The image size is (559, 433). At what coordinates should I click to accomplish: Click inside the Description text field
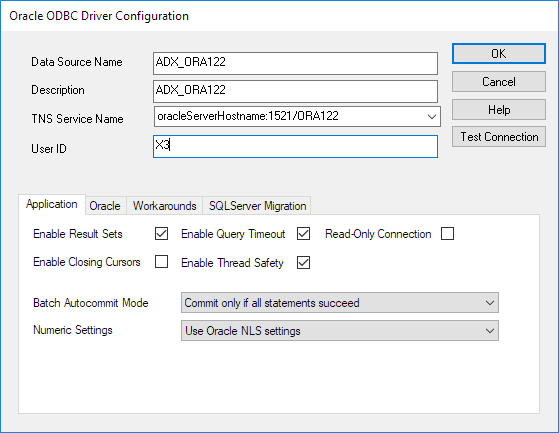coord(295,91)
